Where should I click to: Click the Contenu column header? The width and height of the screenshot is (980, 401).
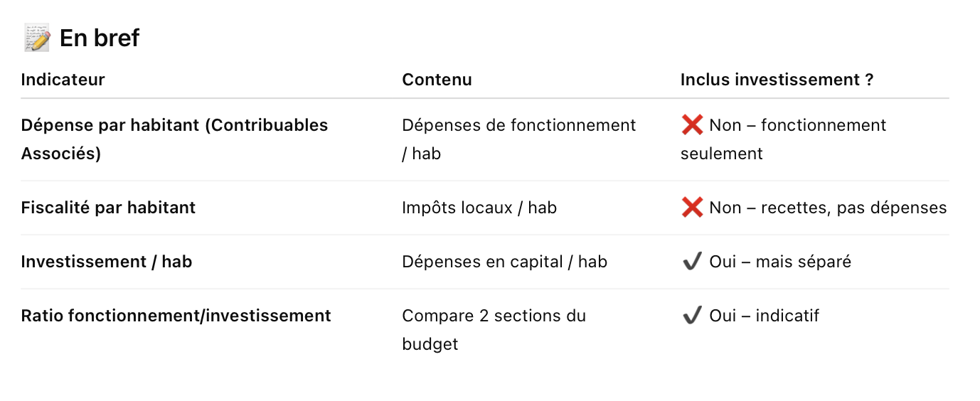pyautogui.click(x=437, y=80)
